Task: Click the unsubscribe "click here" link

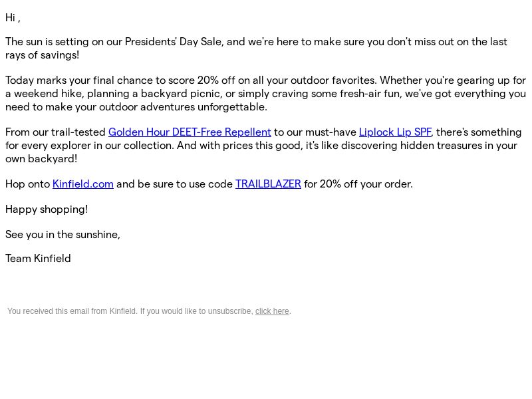Action: [x=272, y=311]
